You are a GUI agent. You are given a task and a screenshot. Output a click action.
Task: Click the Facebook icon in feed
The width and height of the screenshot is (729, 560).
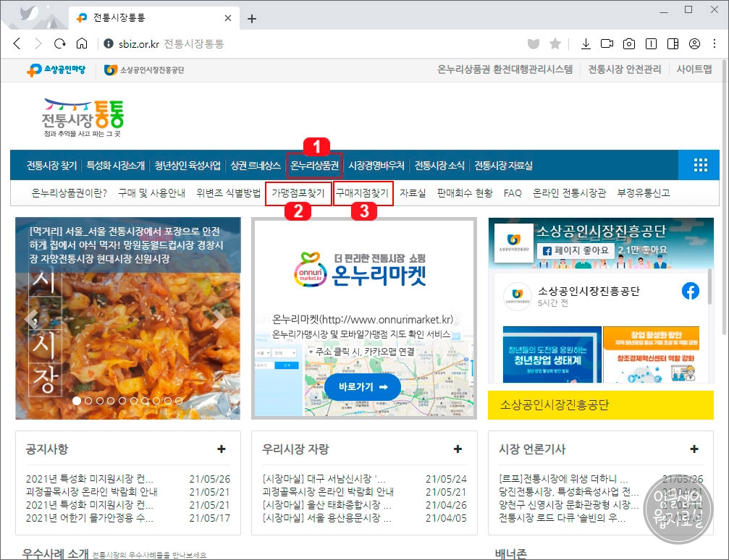[x=691, y=291]
